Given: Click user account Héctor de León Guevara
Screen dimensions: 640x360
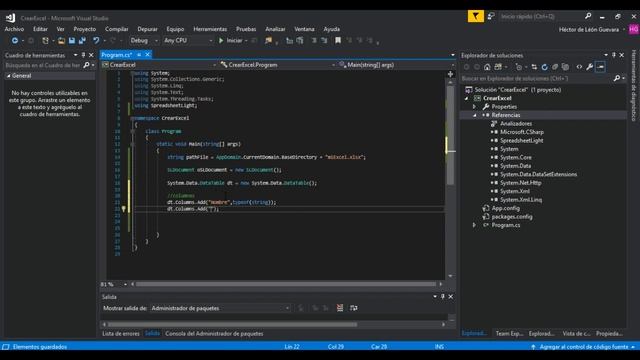Looking at the screenshot, I should (589, 29).
